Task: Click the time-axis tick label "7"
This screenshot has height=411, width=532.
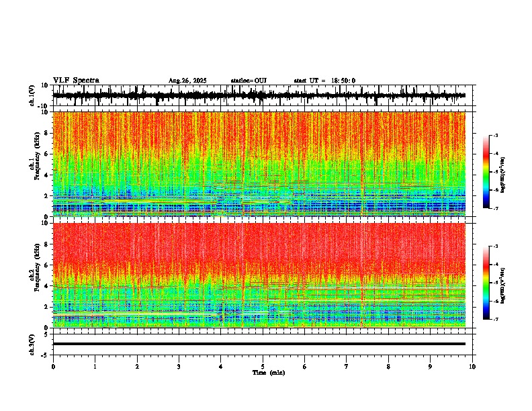Action: tap(347, 367)
